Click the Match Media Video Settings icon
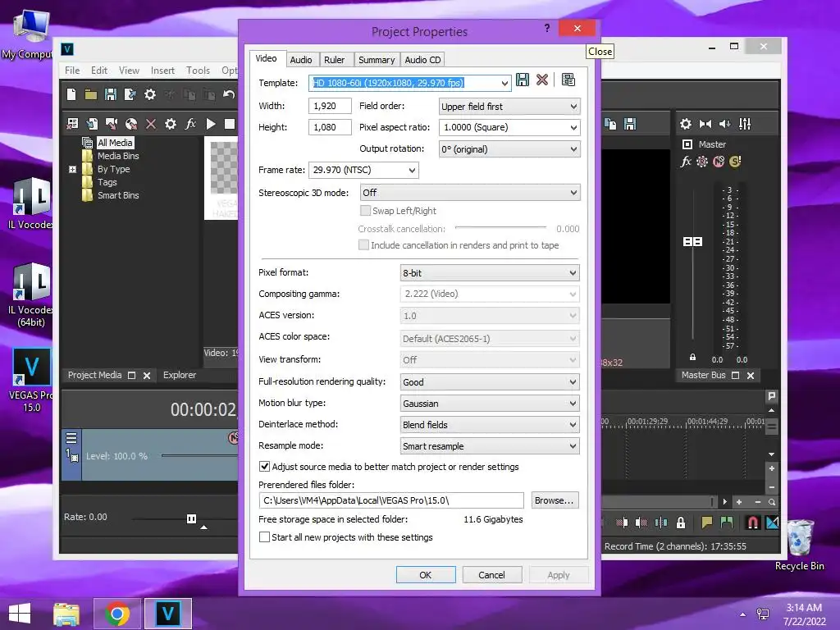Image resolution: width=840 pixels, height=630 pixels. pyautogui.click(x=568, y=80)
